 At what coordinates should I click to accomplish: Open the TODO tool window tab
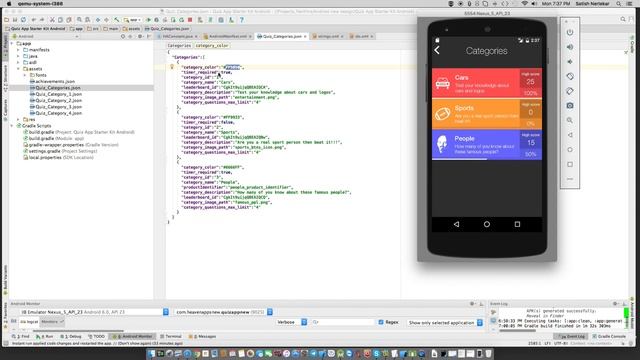(x=96, y=336)
